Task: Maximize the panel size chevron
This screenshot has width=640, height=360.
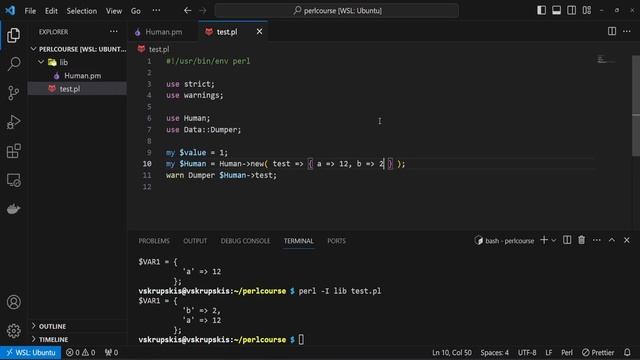Action: click(x=612, y=240)
